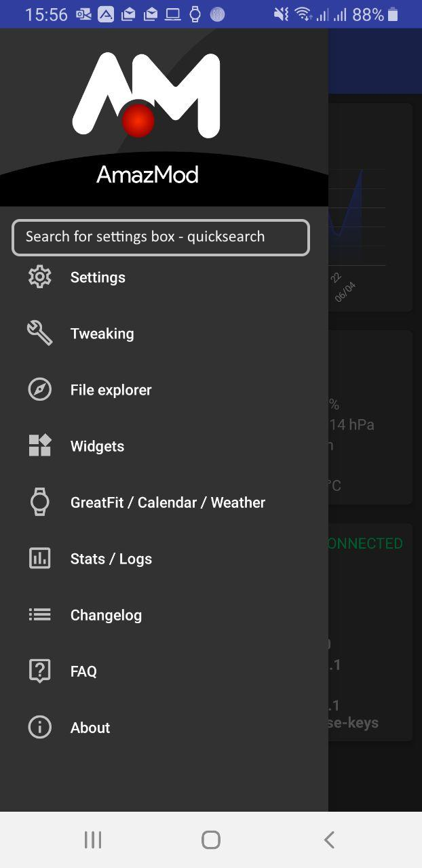Tap the Home button
Screen dimensions: 422x868
(210, 839)
